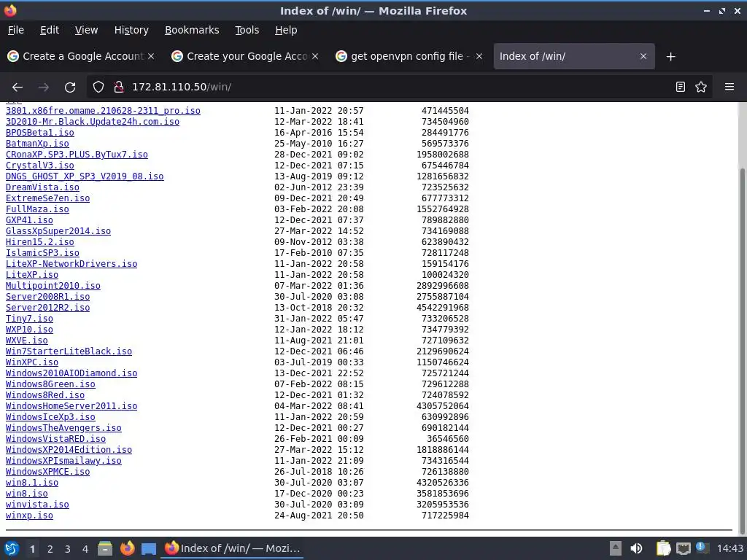
Task: Reload the current page
Action: 70,87
